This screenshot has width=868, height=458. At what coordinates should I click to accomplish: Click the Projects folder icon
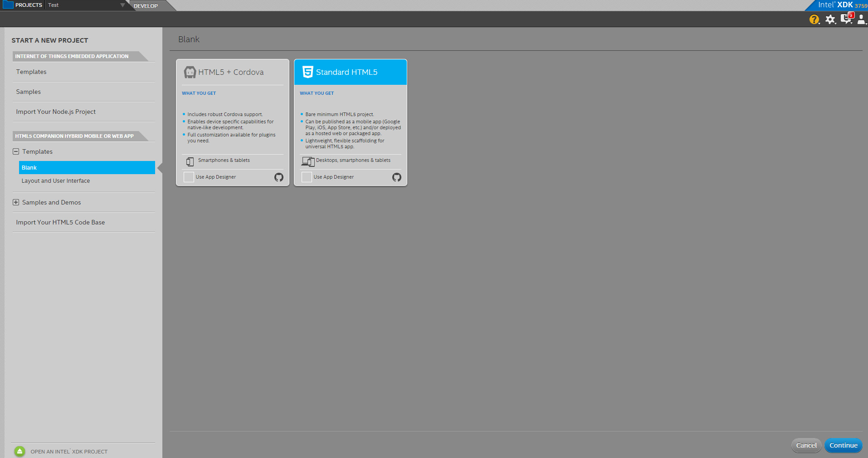pyautogui.click(x=8, y=5)
